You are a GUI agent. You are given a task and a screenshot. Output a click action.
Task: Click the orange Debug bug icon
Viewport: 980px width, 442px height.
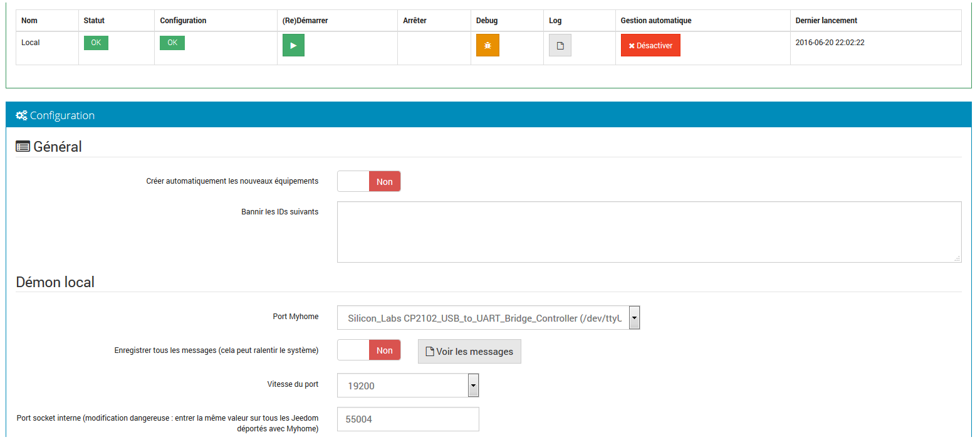point(487,46)
